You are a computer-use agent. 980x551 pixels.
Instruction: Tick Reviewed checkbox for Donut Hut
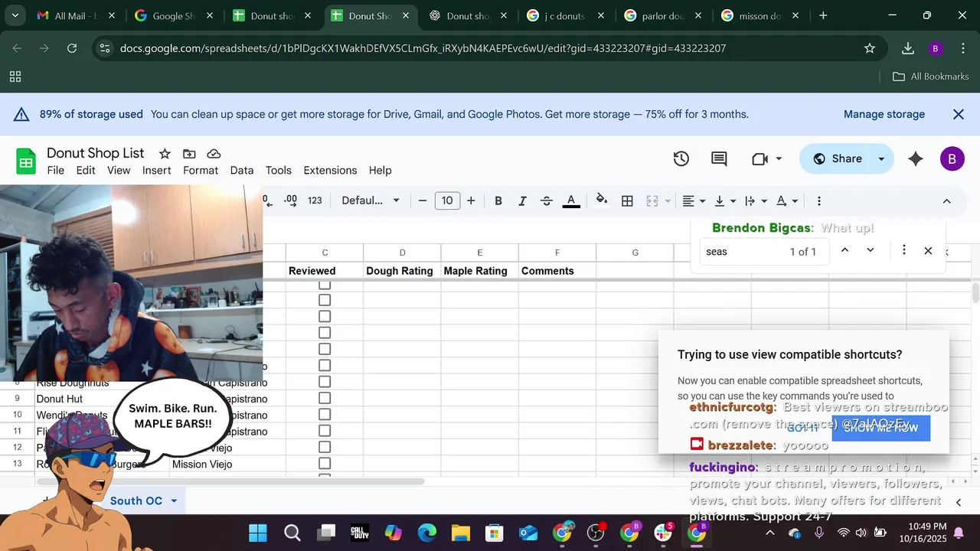coord(325,399)
